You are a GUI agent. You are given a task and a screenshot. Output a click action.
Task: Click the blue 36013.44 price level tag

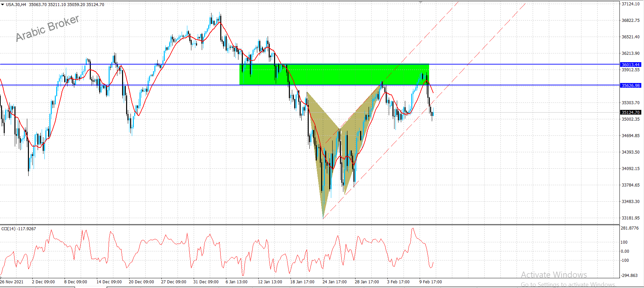(x=631, y=65)
